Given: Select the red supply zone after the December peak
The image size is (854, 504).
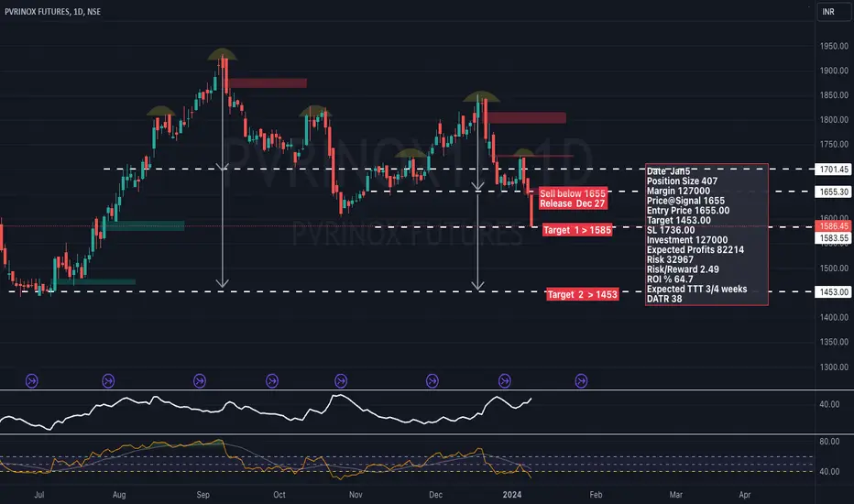Looking at the screenshot, I should point(526,117).
